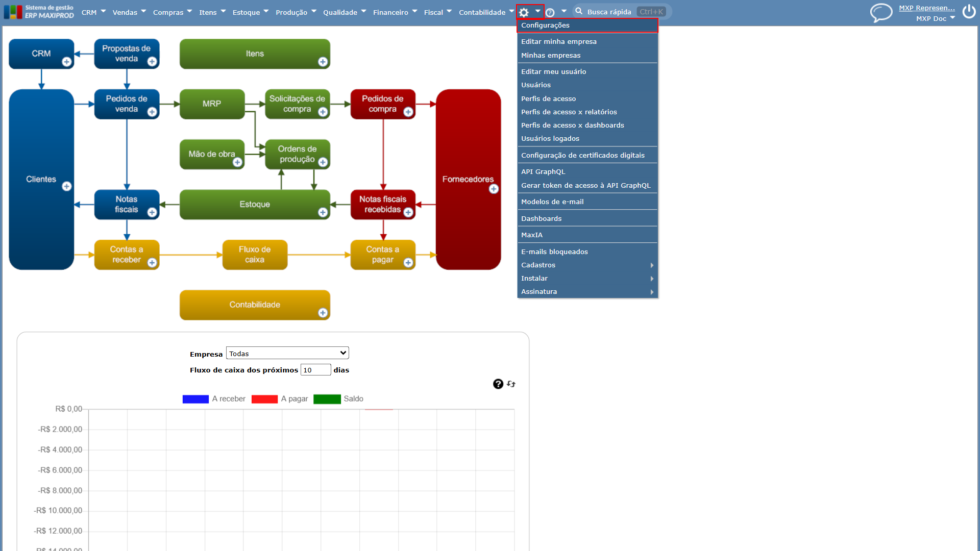The width and height of the screenshot is (980, 551).
Task: Click the power logout icon
Action: [969, 11]
